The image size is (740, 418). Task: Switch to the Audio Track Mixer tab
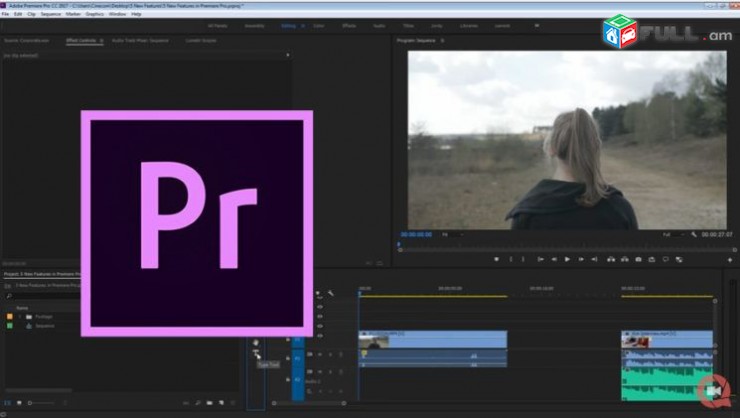140,41
